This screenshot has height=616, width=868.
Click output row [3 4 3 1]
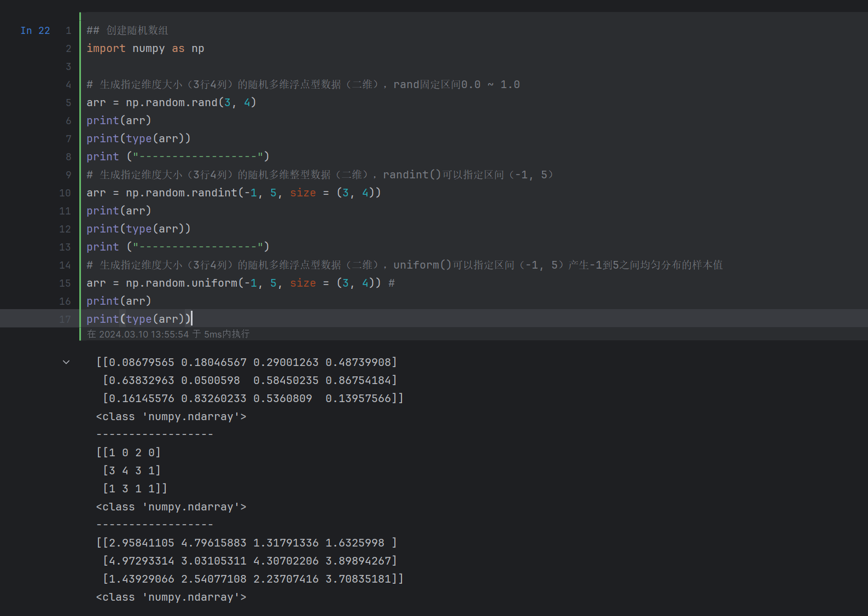click(x=132, y=471)
